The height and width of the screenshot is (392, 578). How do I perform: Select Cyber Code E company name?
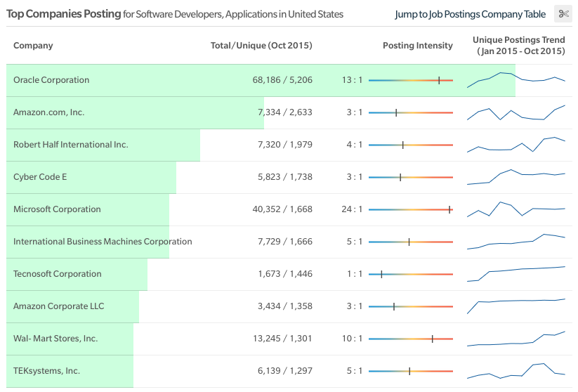point(40,177)
